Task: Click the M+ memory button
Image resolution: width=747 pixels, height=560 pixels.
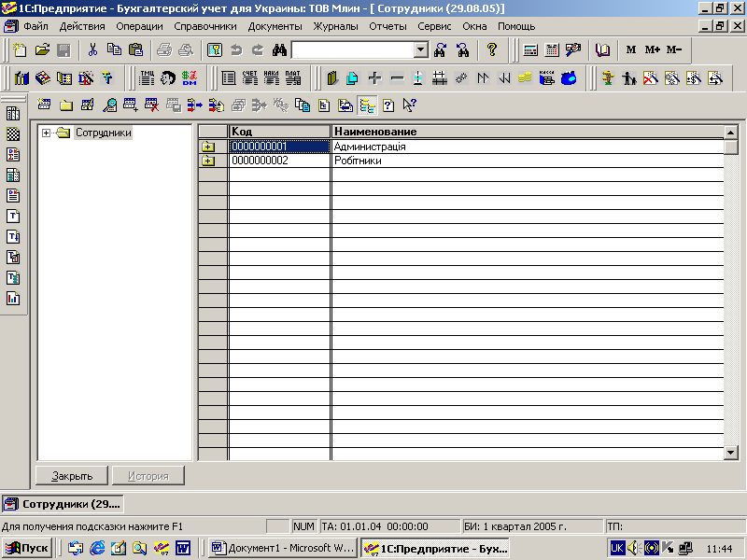Action: 652,49
